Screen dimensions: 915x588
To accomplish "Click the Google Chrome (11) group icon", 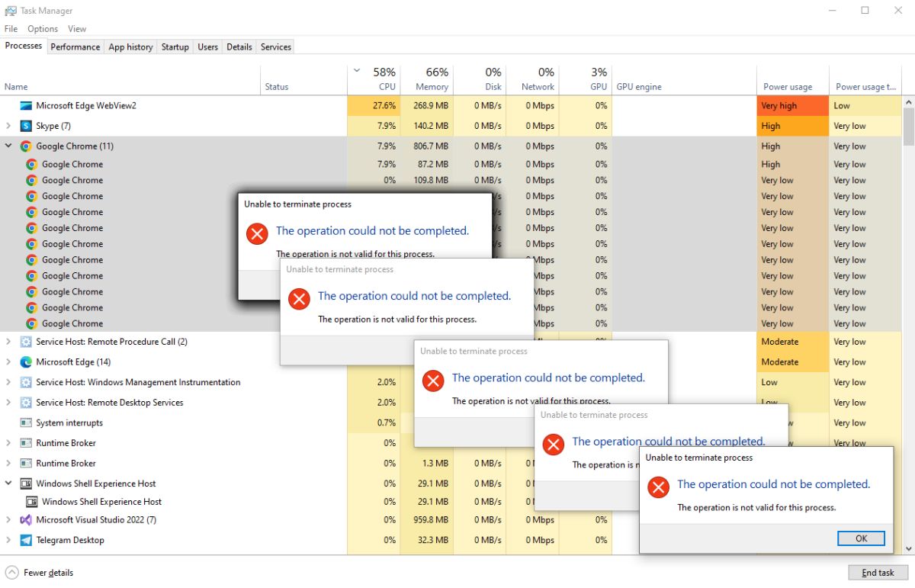I will click(26, 146).
